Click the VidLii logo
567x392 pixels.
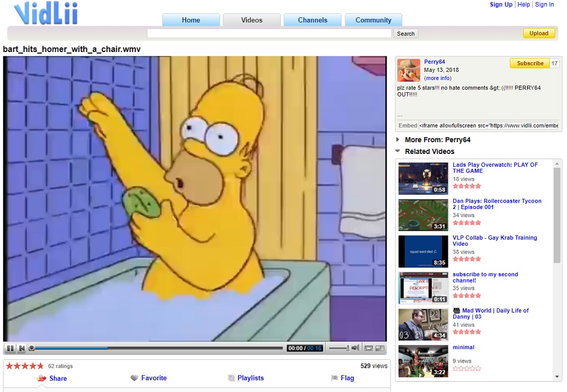pyautogui.click(x=46, y=14)
